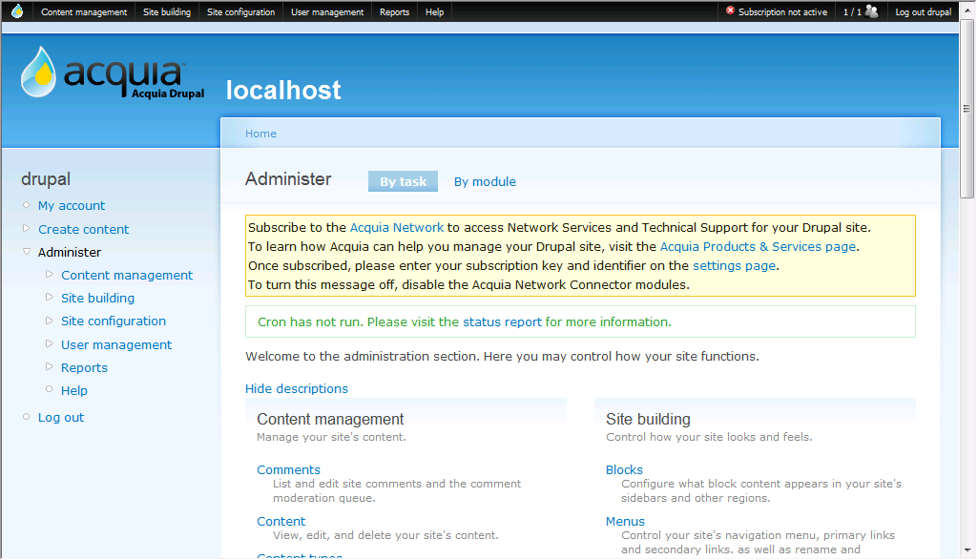
Task: Open the settings page link
Action: 734,266
